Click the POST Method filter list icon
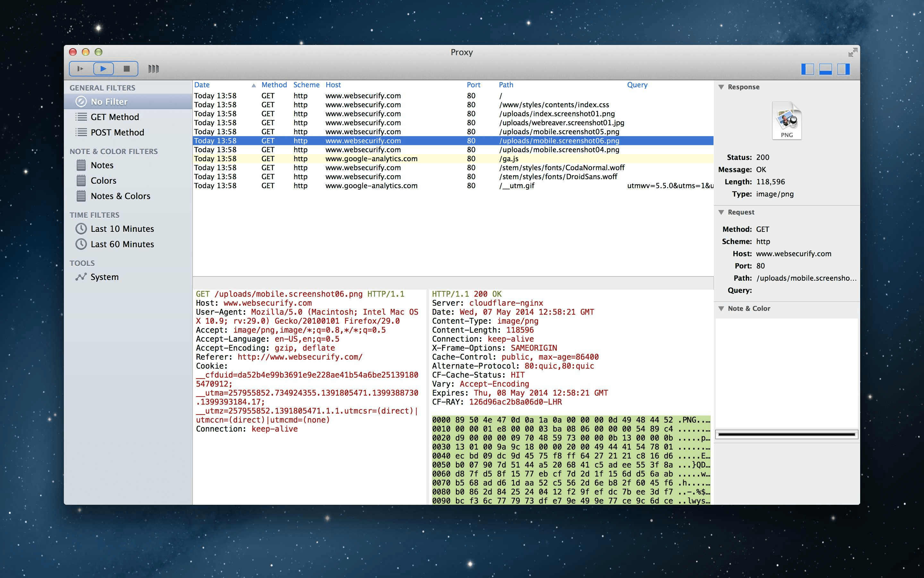 click(x=81, y=132)
